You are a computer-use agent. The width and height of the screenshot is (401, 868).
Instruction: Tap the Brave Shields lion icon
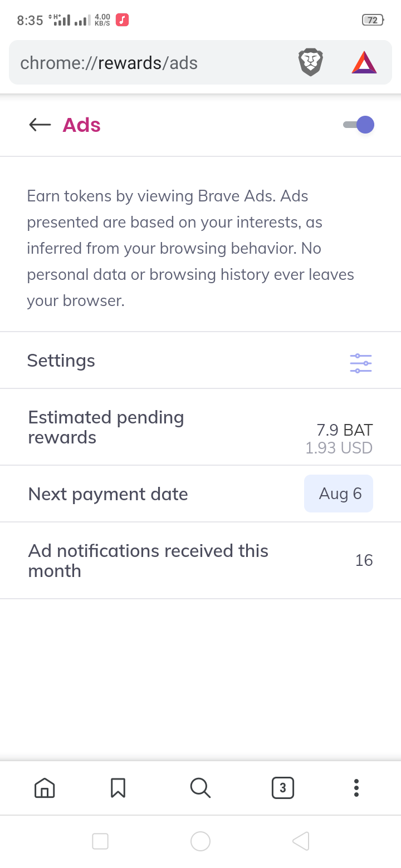click(311, 62)
